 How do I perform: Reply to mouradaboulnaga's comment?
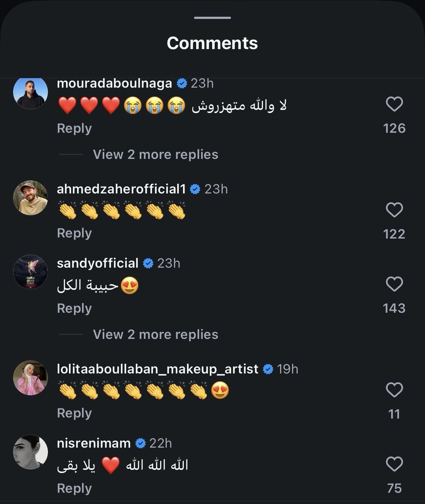(x=74, y=128)
